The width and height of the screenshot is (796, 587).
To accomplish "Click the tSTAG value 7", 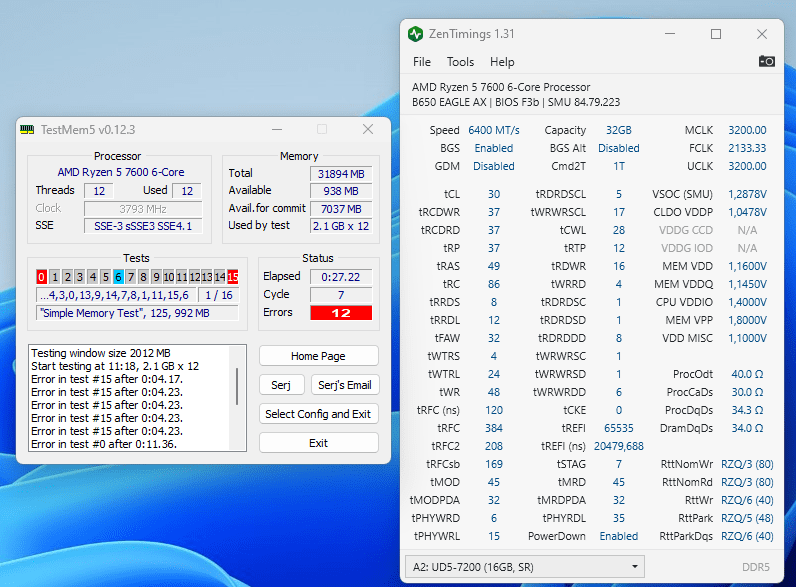I will tap(619, 464).
